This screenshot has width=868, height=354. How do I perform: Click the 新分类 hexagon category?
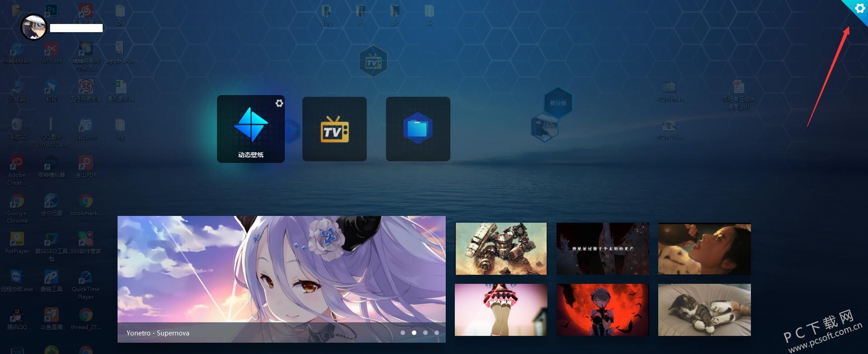[558, 103]
